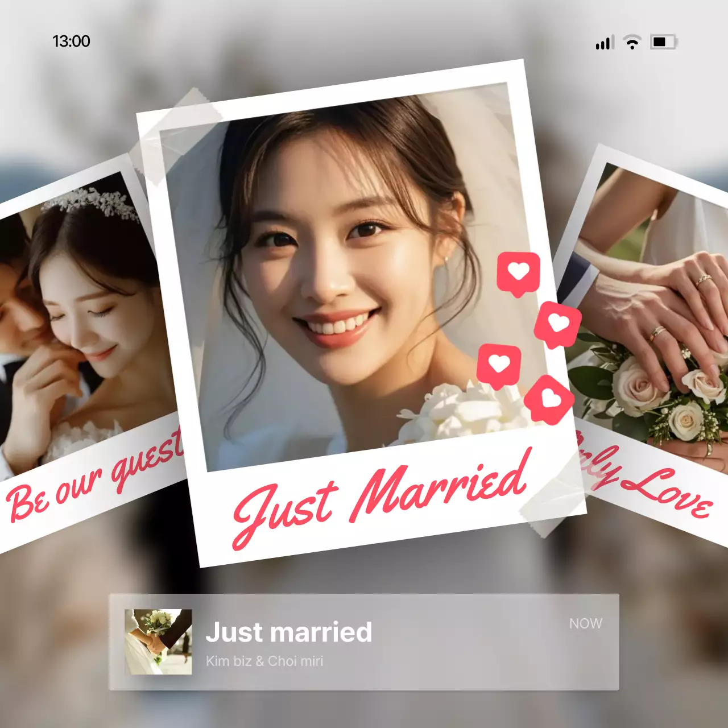Viewport: 728px width, 728px height.
Task: Tap the Wi-Fi status icon
Action: click(632, 42)
